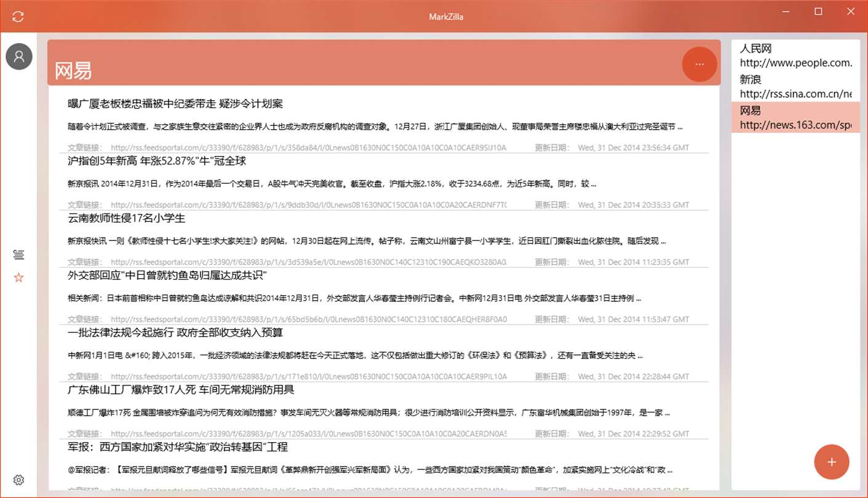Click the summary starting 新京报讯 2014年12月31日

[332, 184]
